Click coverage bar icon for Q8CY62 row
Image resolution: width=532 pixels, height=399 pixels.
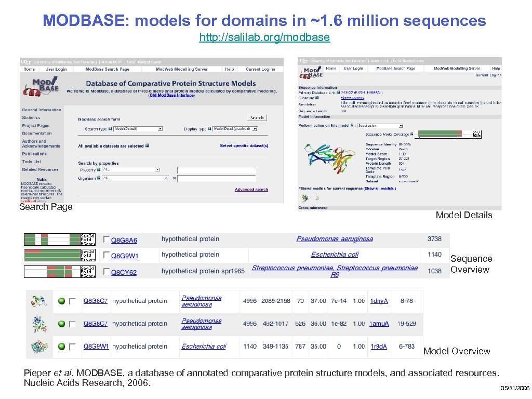point(60,272)
